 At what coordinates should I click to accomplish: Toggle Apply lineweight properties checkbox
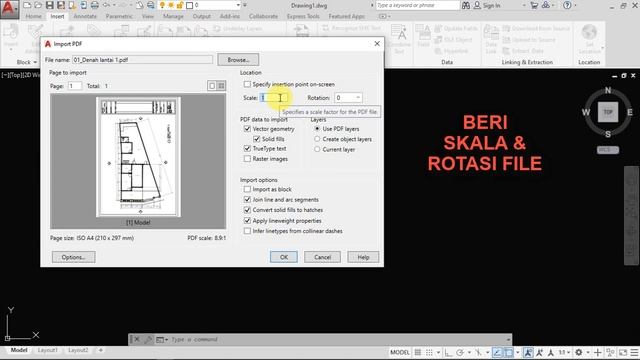coord(247,220)
